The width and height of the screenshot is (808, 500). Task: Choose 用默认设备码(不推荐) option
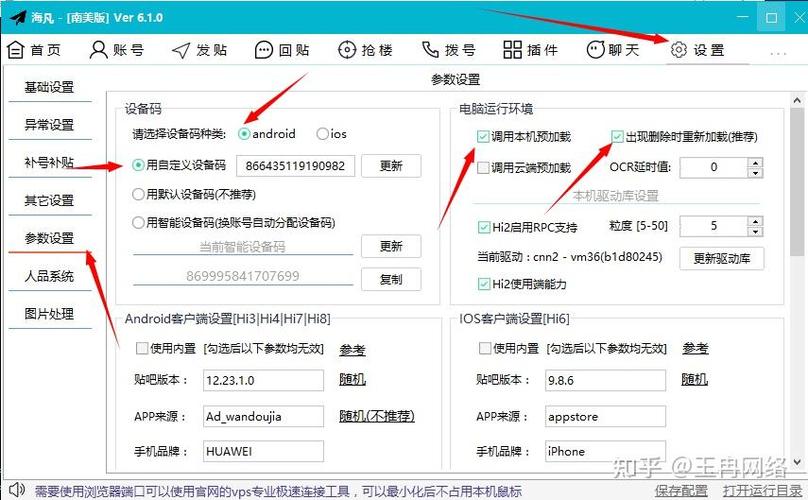click(138, 194)
